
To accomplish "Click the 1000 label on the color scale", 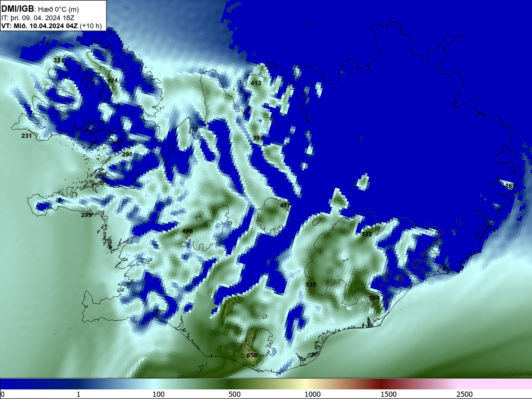I will tap(312, 394).
